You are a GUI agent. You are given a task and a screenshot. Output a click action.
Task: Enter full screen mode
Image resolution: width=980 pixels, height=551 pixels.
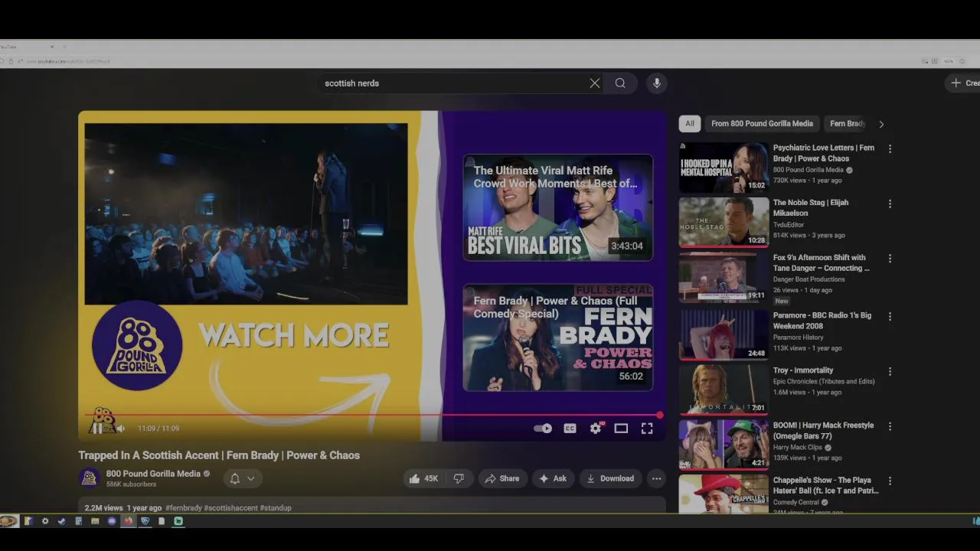[647, 429]
